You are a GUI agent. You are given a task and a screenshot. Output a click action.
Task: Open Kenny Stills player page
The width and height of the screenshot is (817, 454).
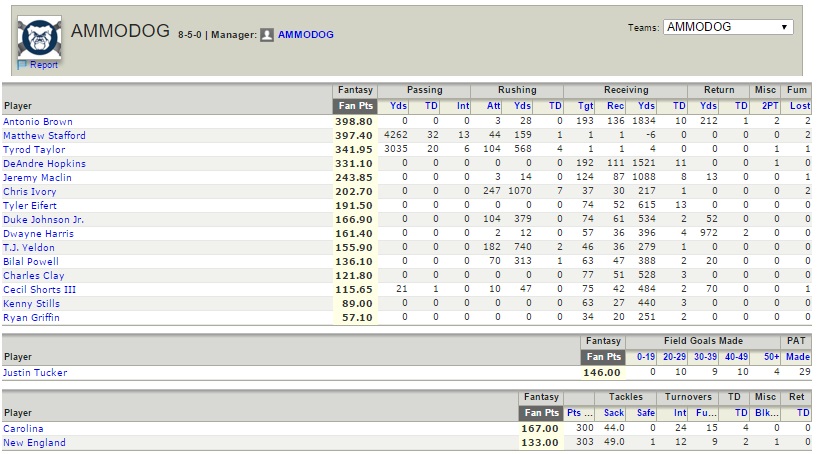[x=31, y=304]
